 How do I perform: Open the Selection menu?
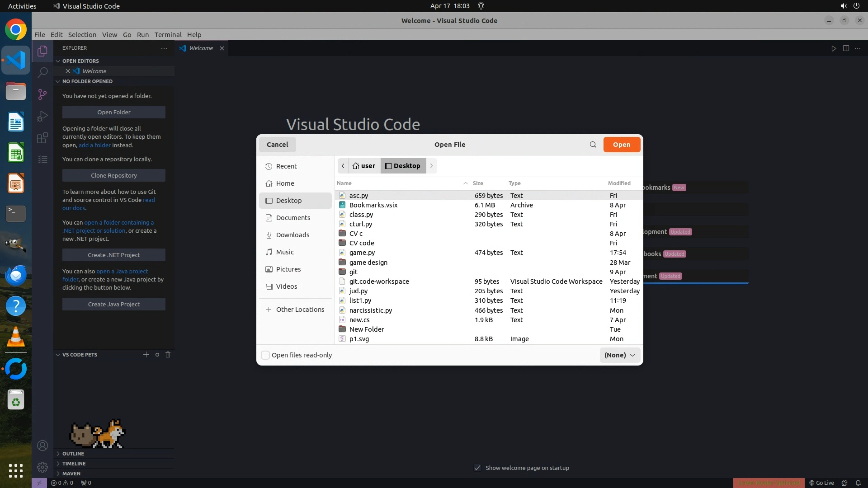82,35
